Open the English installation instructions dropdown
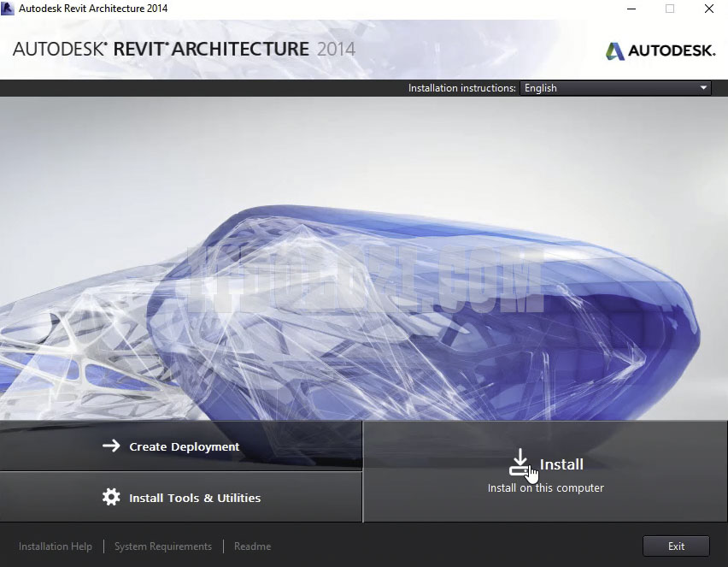 615,87
